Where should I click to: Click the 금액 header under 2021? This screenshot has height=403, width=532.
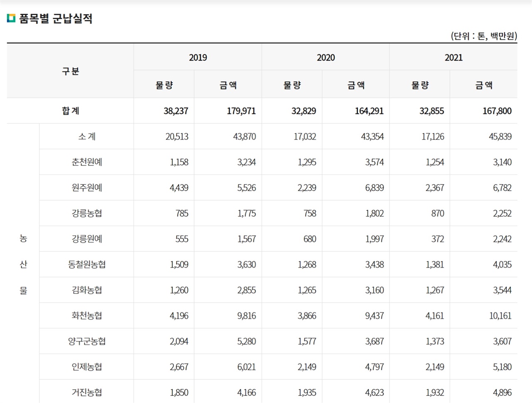tap(484, 85)
